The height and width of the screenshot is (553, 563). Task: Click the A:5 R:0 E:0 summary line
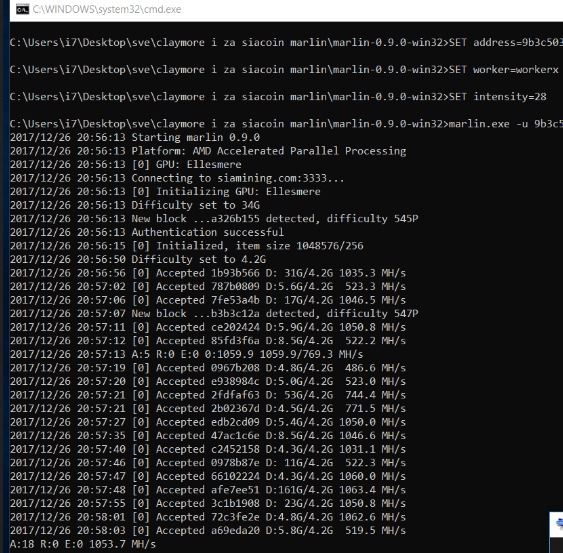(186, 354)
